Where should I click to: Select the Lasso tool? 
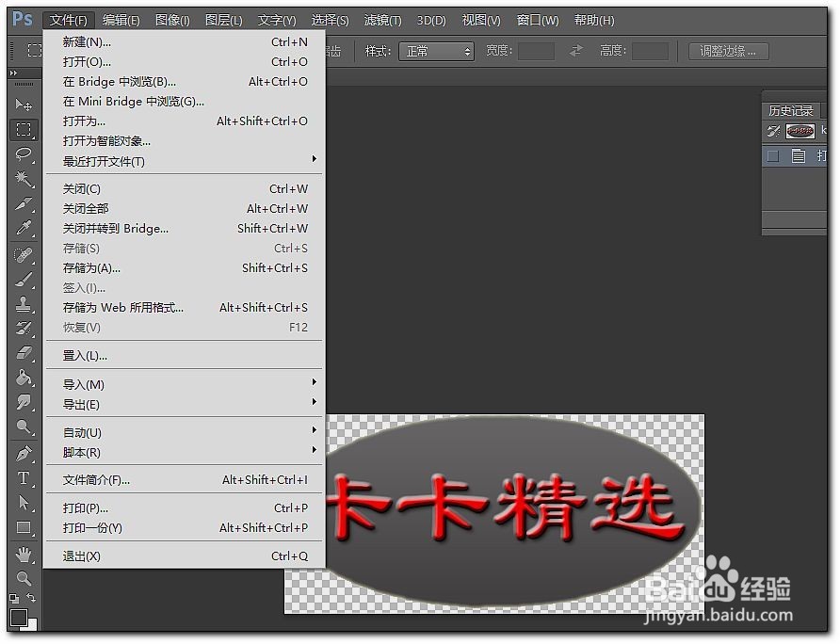click(x=24, y=154)
